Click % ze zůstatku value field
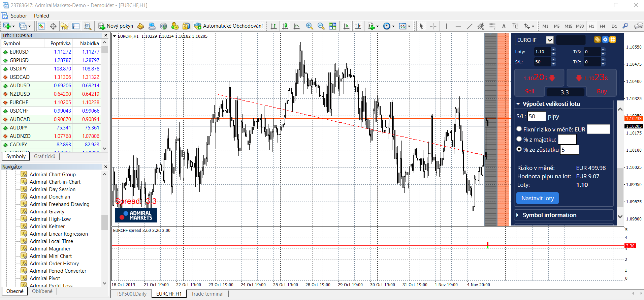The image size is (644, 300). click(x=570, y=150)
